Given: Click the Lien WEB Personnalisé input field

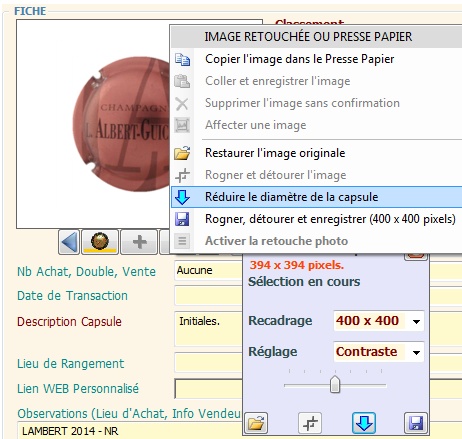Looking at the screenshot, I should [x=208, y=388].
